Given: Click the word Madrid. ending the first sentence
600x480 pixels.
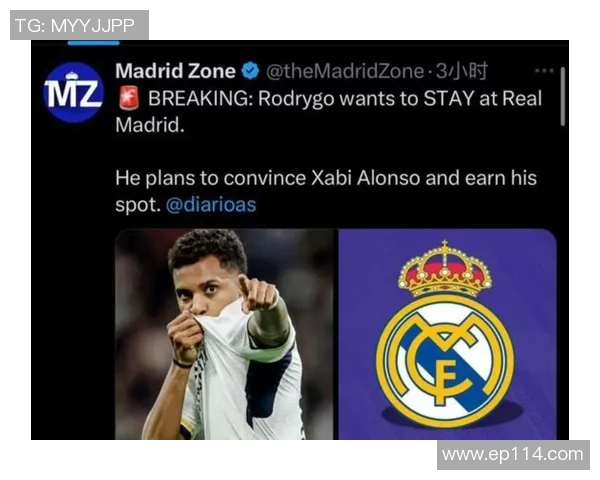Looking at the screenshot, I should (x=150, y=125).
